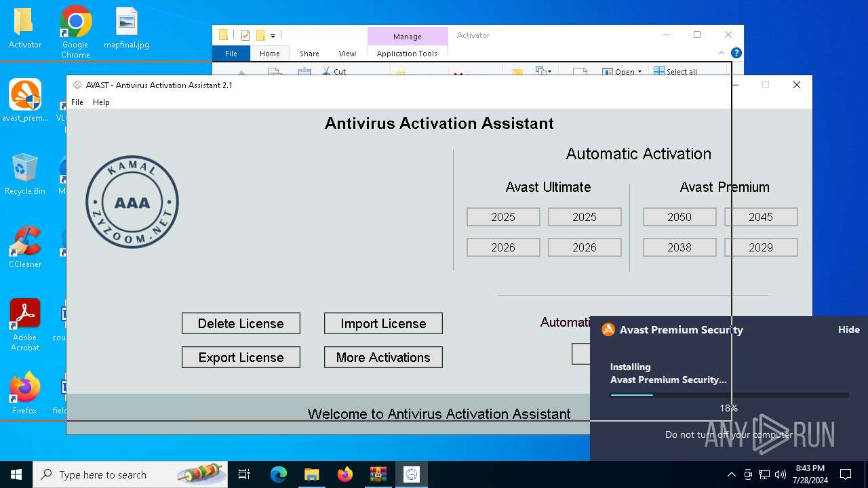The image size is (868, 488).
Task: Open the Recycle Bin
Action: point(24,174)
